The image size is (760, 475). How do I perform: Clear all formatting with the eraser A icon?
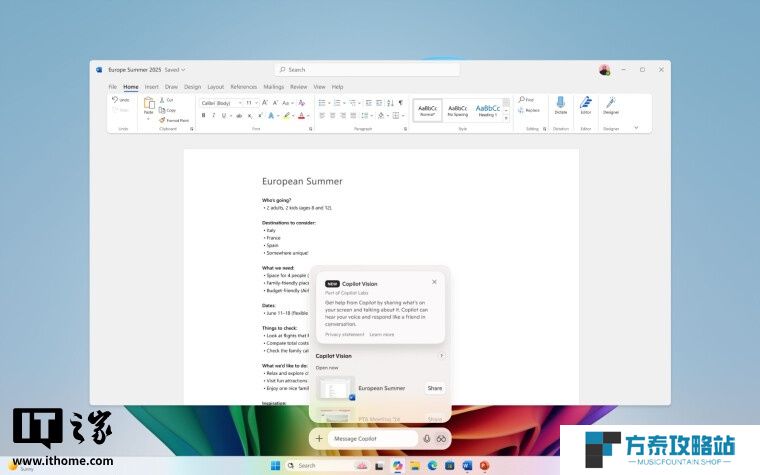(301, 103)
